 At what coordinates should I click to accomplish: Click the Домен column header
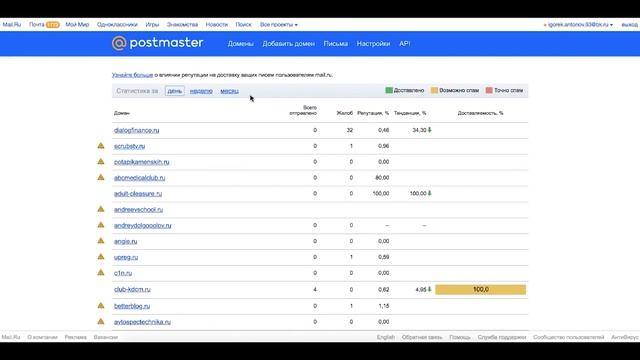[122, 113]
